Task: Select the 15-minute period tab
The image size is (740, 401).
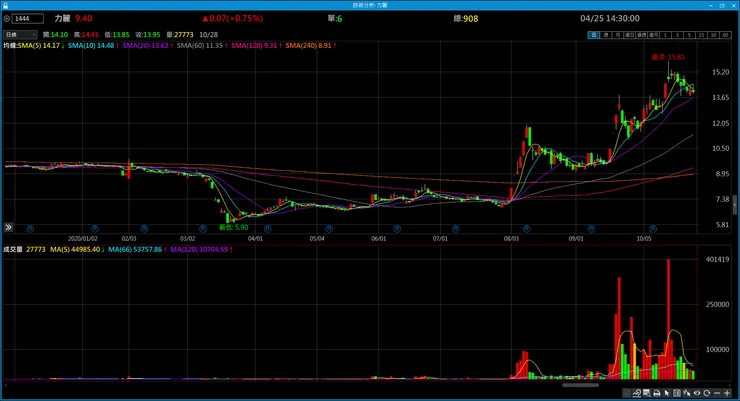Action: pyautogui.click(x=701, y=35)
